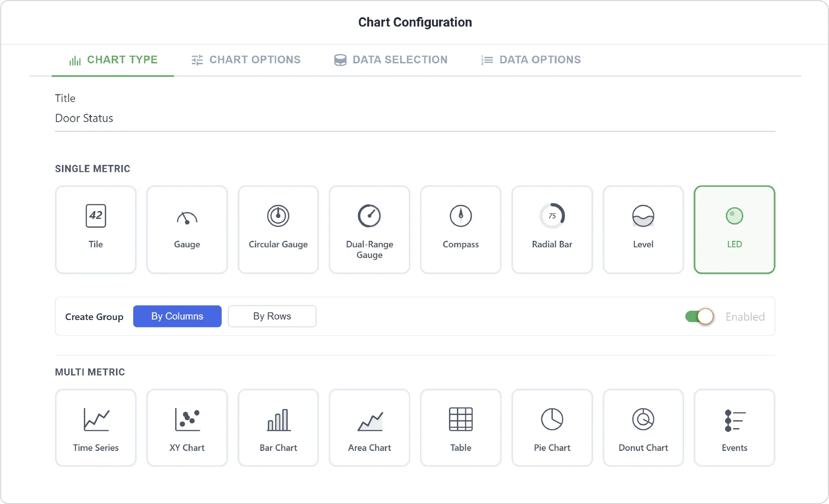
Task: Pick the Level chart type
Action: tap(643, 230)
